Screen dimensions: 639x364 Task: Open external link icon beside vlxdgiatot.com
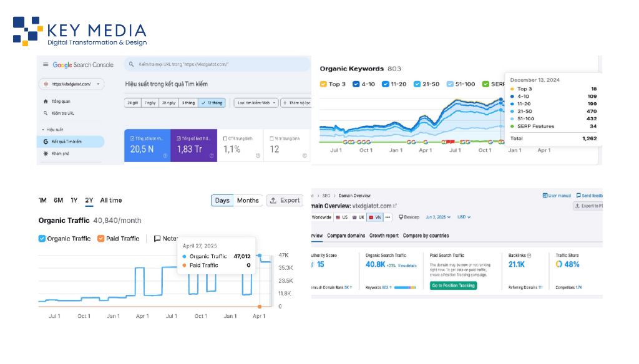click(x=394, y=206)
